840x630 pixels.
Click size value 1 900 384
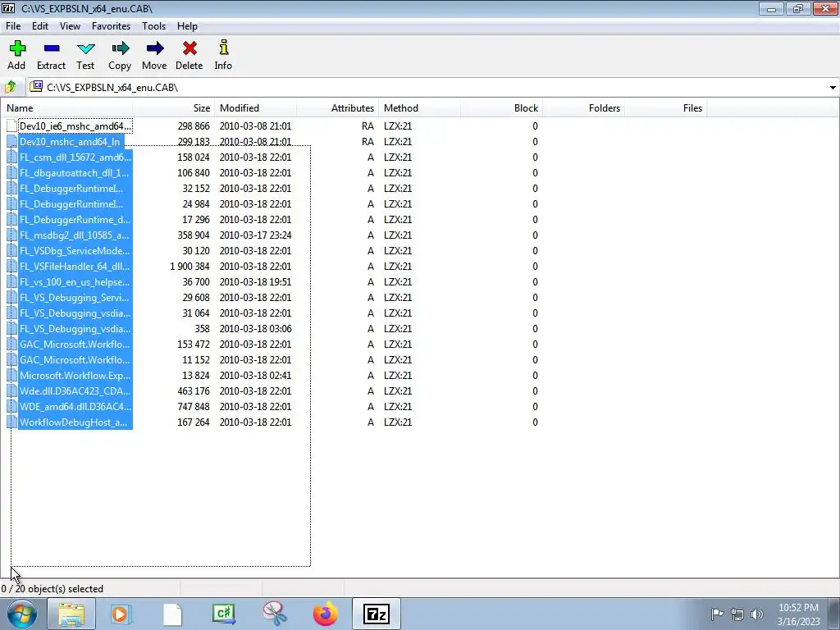tap(189, 267)
